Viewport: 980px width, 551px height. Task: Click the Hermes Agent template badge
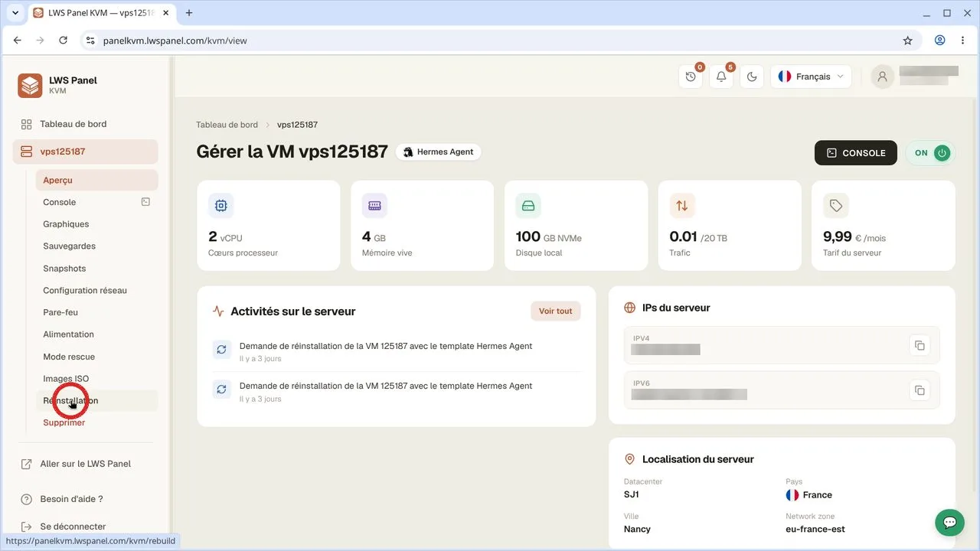pyautogui.click(x=439, y=152)
